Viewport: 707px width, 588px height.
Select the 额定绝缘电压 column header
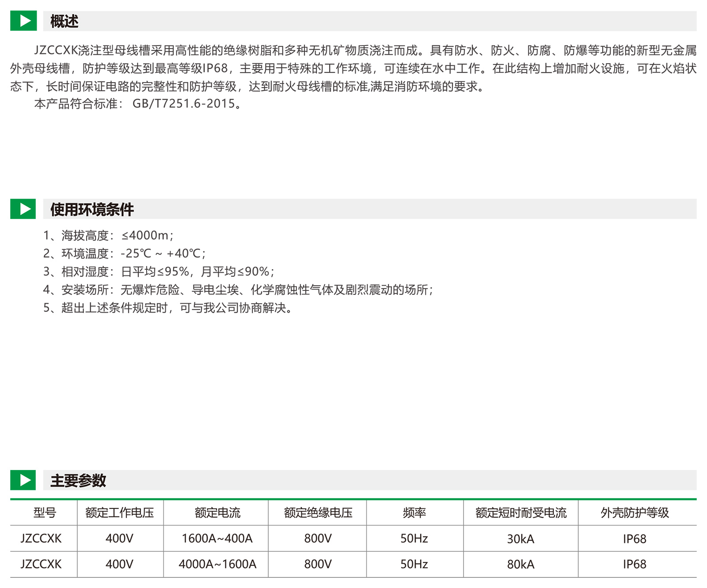coord(318,512)
